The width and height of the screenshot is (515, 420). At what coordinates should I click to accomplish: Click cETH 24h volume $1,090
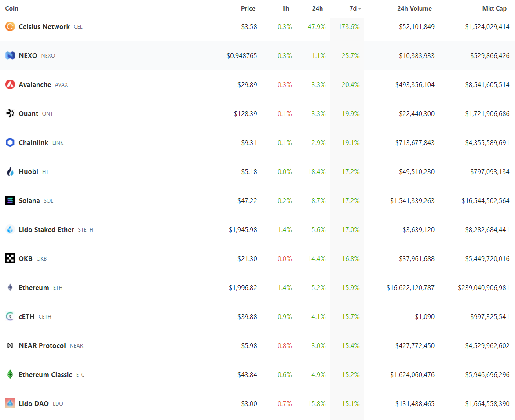425,317
